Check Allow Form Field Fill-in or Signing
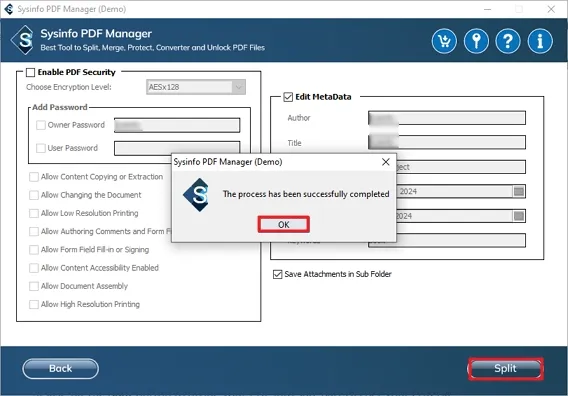 point(34,250)
